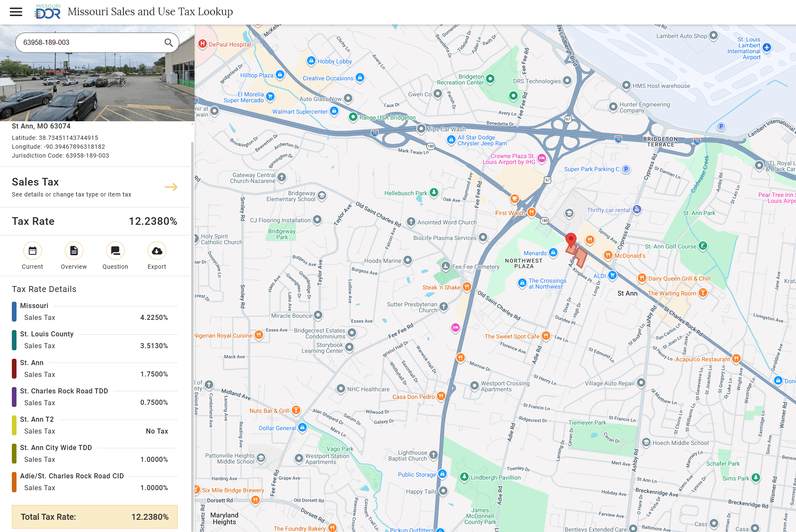Click the St. Louis County teal color bar

tap(14, 340)
